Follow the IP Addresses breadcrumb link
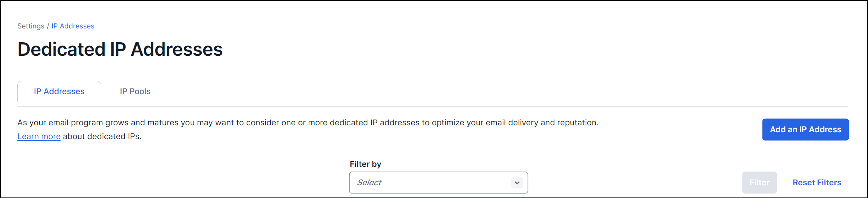Screen dimensions: 868x198 pyautogui.click(x=73, y=26)
